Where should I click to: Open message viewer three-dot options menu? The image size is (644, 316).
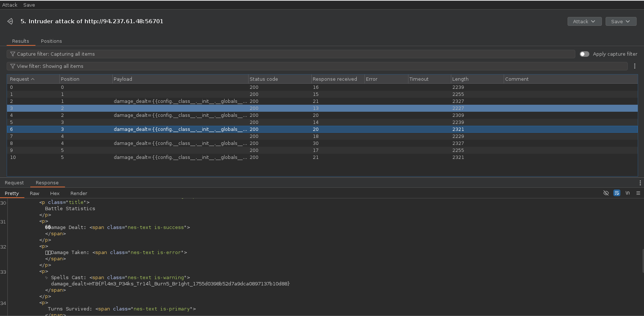[640, 183]
